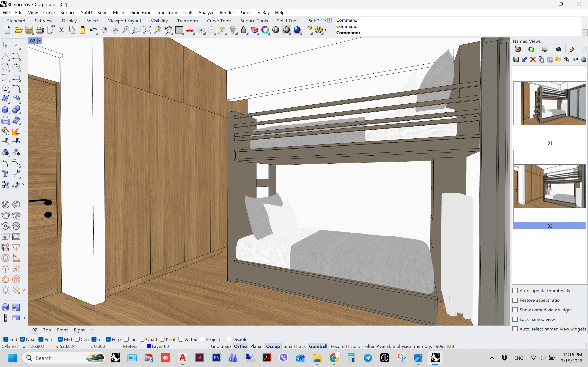Enable the Cen object snap checkbox
The width and height of the screenshot is (588, 367).
click(x=77, y=339)
